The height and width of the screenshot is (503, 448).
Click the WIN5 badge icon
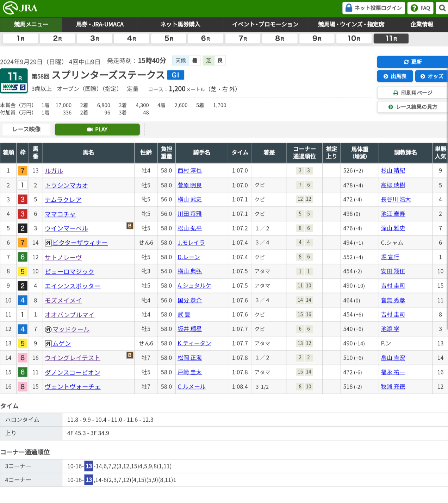point(14,87)
